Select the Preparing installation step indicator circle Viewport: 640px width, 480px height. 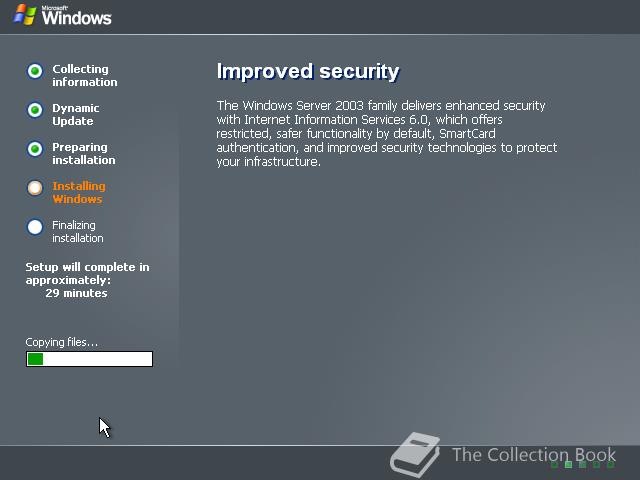pyautogui.click(x=35, y=149)
